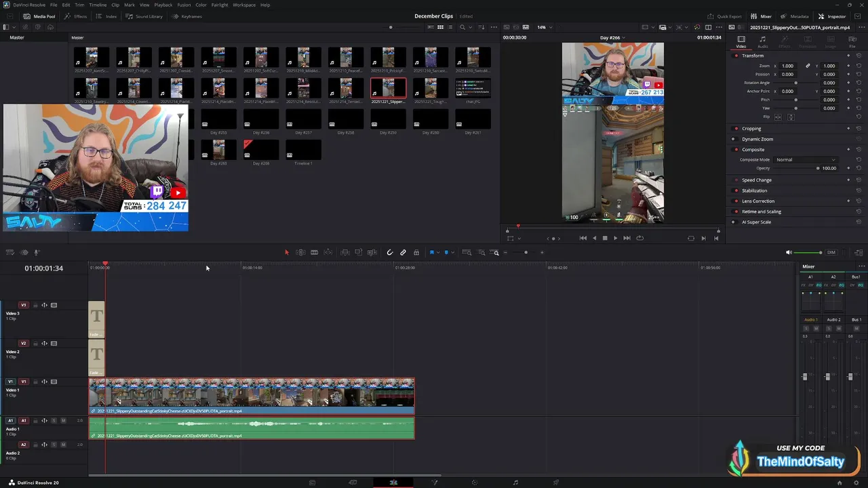Click the Flip Horizontal icon
This screenshot has height=488, width=868.
(778, 117)
